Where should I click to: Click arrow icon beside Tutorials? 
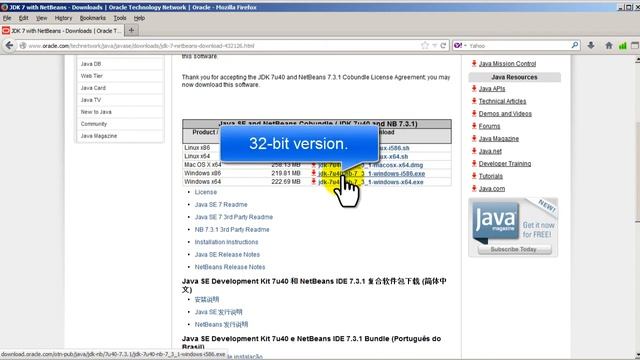pyautogui.click(x=474, y=176)
